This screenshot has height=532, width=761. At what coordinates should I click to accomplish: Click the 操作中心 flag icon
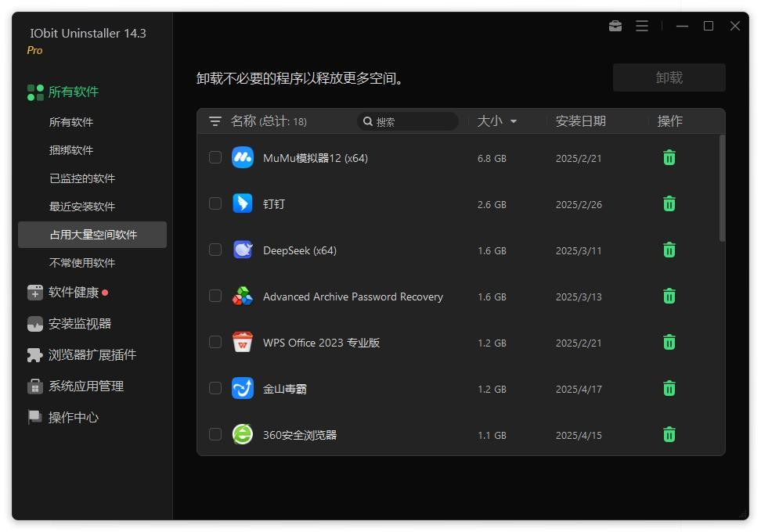[x=35, y=417]
